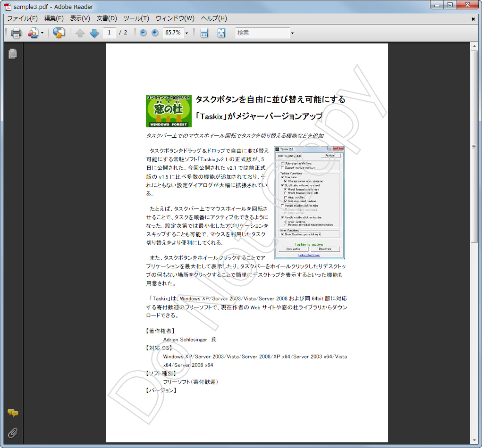Open the ツール(T) menu
Screen dimensions: 482x448
tap(136, 18)
